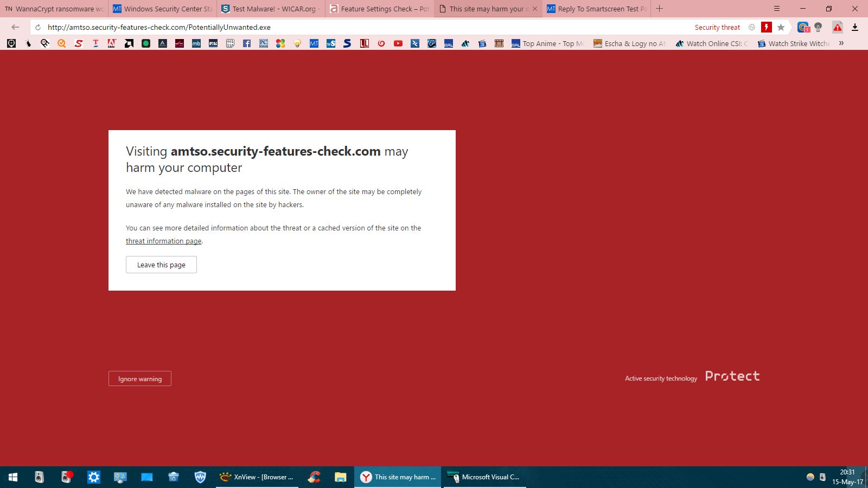Open the film strip bookmark icon
Image resolution: width=868 pixels, height=488 pixels.
tap(499, 43)
